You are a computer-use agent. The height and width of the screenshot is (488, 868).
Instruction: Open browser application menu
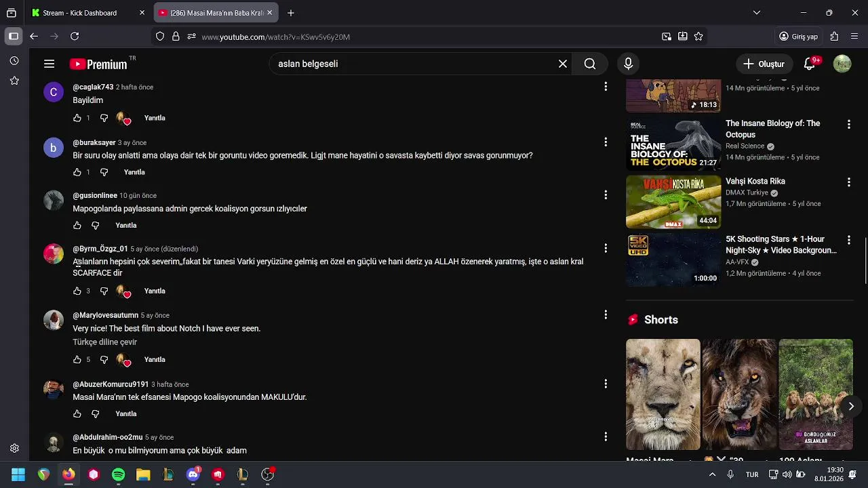tap(854, 37)
